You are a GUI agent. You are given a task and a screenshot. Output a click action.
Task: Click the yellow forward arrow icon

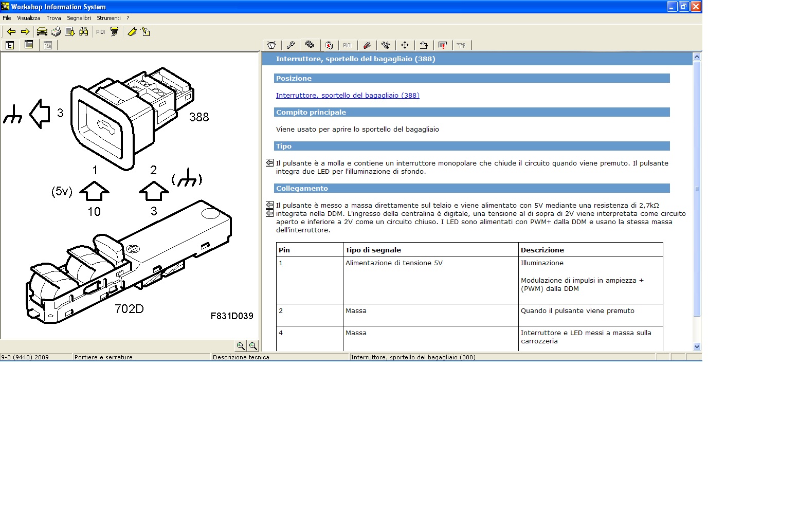25,32
